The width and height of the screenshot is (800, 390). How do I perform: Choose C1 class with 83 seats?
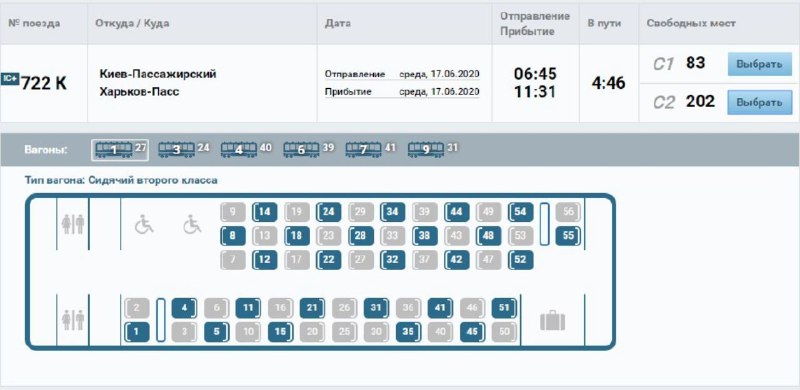pos(760,64)
